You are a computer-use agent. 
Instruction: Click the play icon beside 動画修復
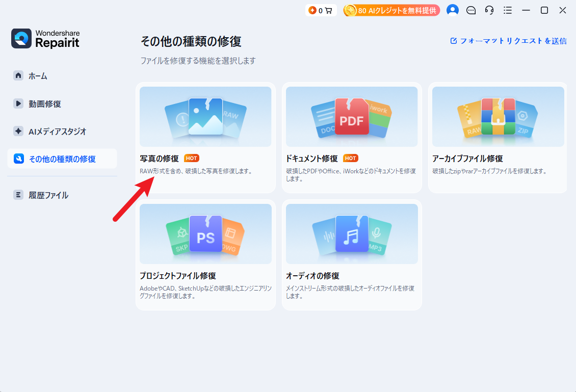18,103
